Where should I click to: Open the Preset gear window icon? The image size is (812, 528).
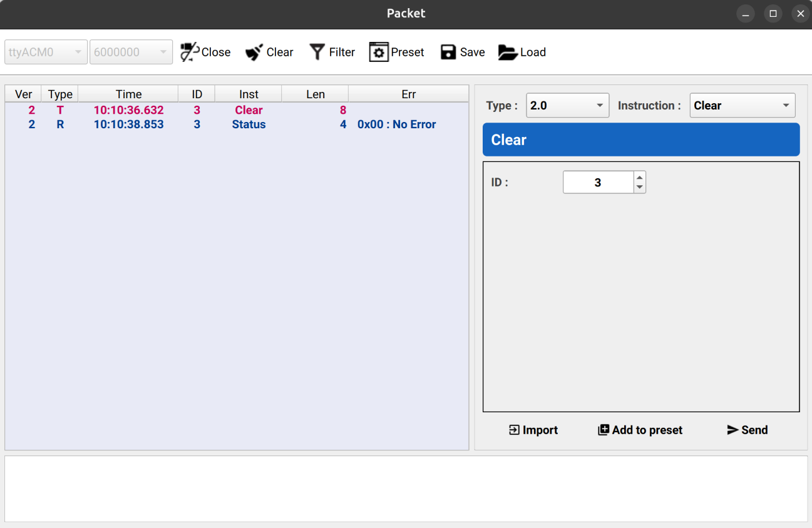[379, 53]
